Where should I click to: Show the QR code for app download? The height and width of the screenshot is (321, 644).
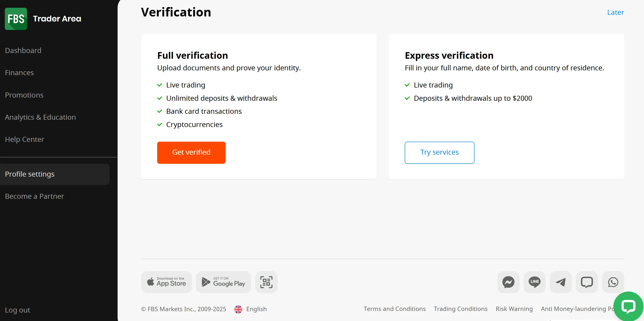click(x=266, y=282)
